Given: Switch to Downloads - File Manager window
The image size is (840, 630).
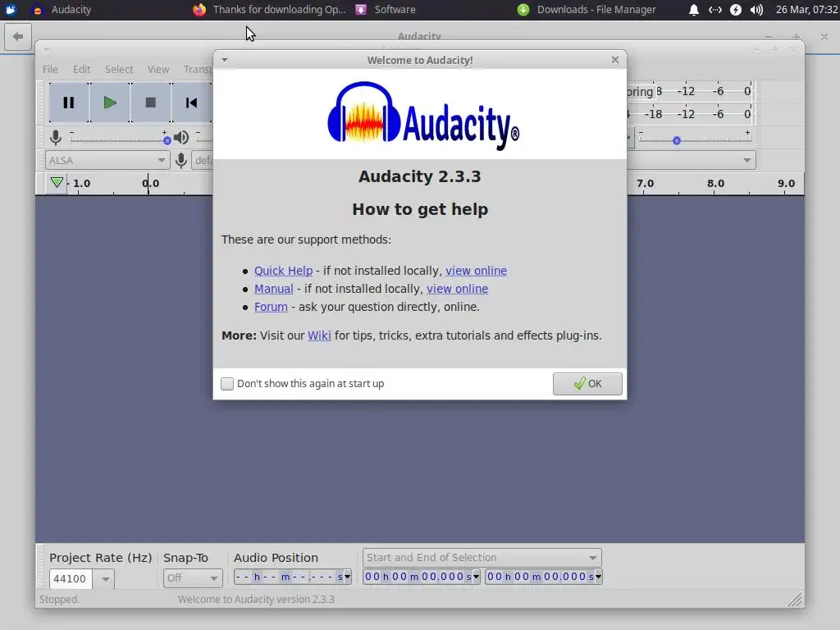Looking at the screenshot, I should click(587, 10).
